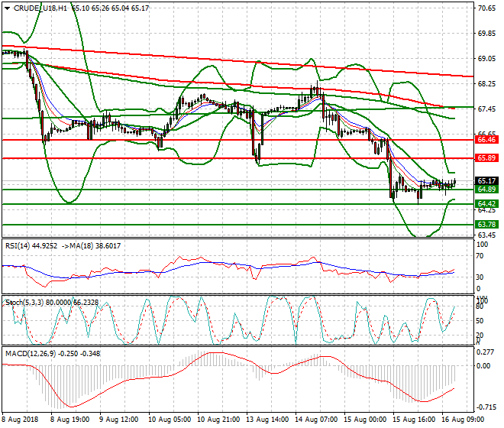The width and height of the screenshot is (504, 428).
Task: Click the 14 Aug 07:00 time label
Action: point(316,420)
